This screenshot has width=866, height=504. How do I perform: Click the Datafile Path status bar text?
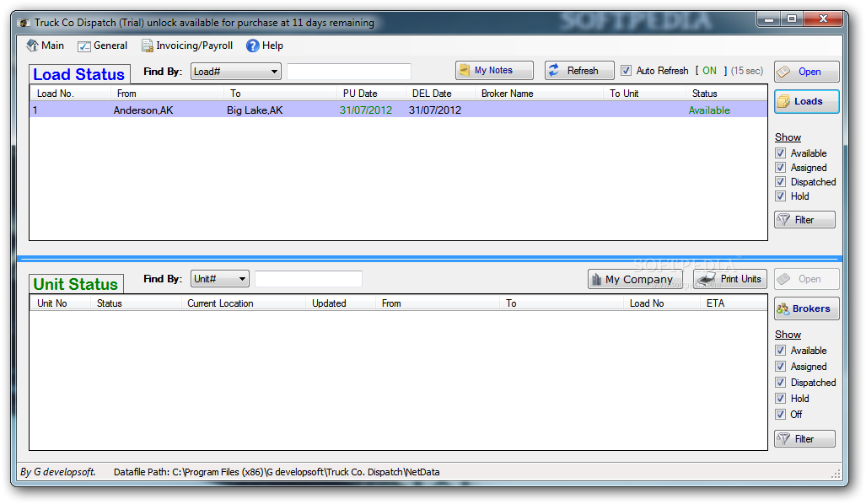(277, 472)
